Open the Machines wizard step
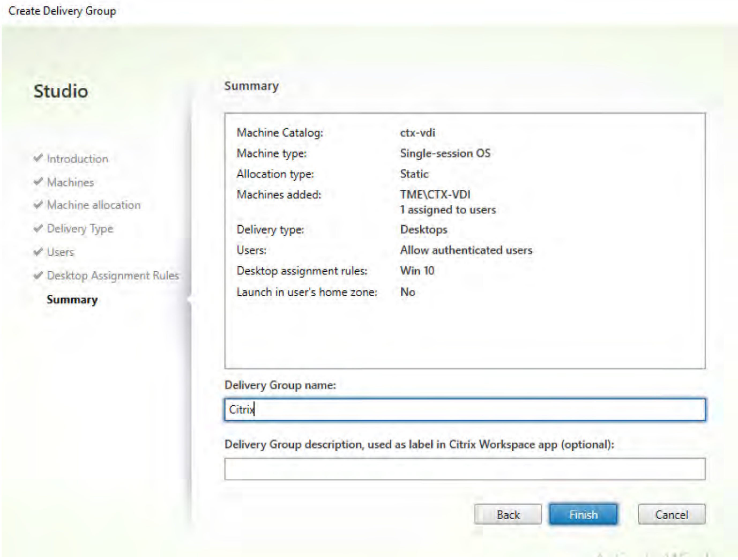Image resolution: width=738 pixels, height=560 pixels. click(x=71, y=182)
